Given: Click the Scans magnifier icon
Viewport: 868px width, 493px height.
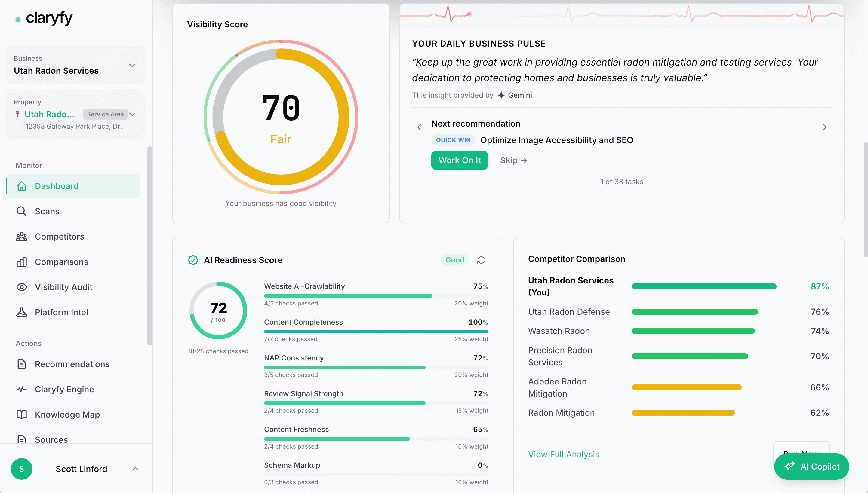Looking at the screenshot, I should click(22, 211).
